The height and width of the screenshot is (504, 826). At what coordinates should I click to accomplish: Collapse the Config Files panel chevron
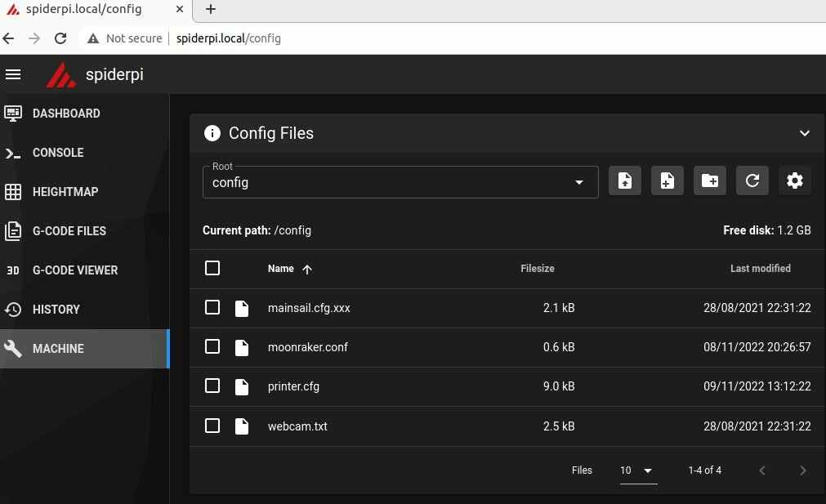805,133
